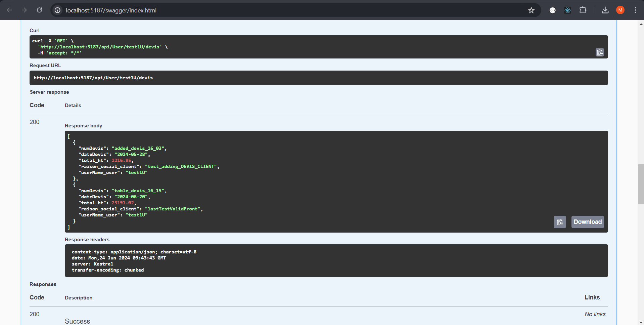Click the Server response heading
Image resolution: width=644 pixels, height=325 pixels.
tap(49, 92)
